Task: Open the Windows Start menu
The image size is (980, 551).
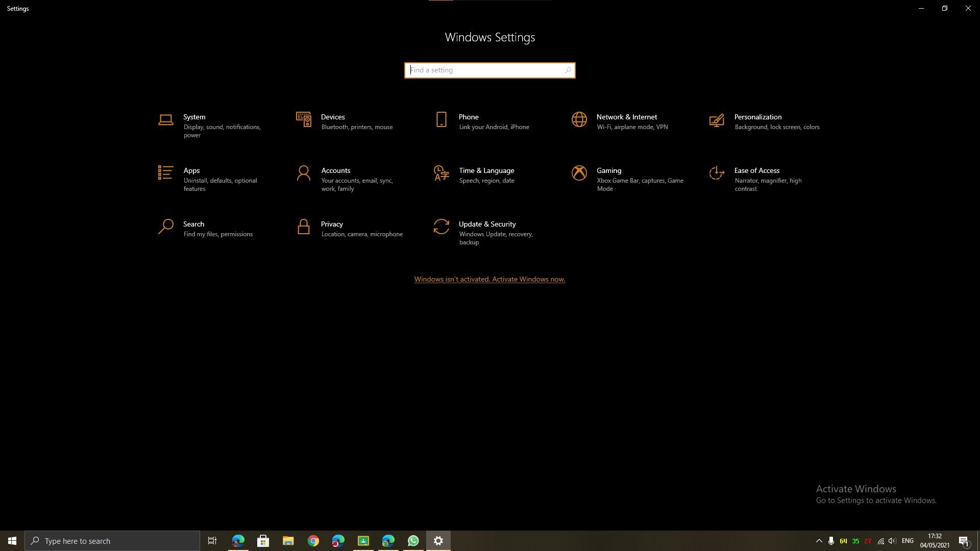Action: click(12, 541)
